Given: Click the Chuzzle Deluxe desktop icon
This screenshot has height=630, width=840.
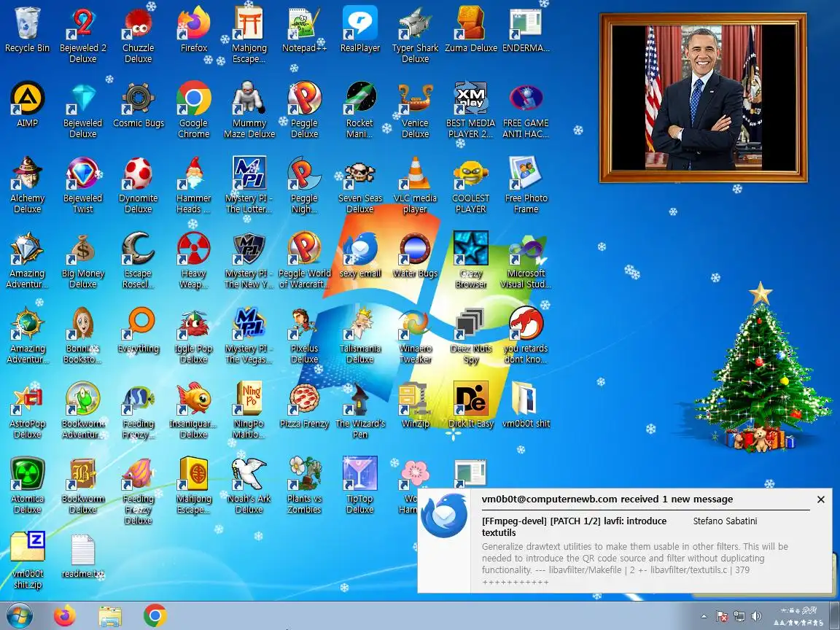Looking at the screenshot, I should click(139, 35).
